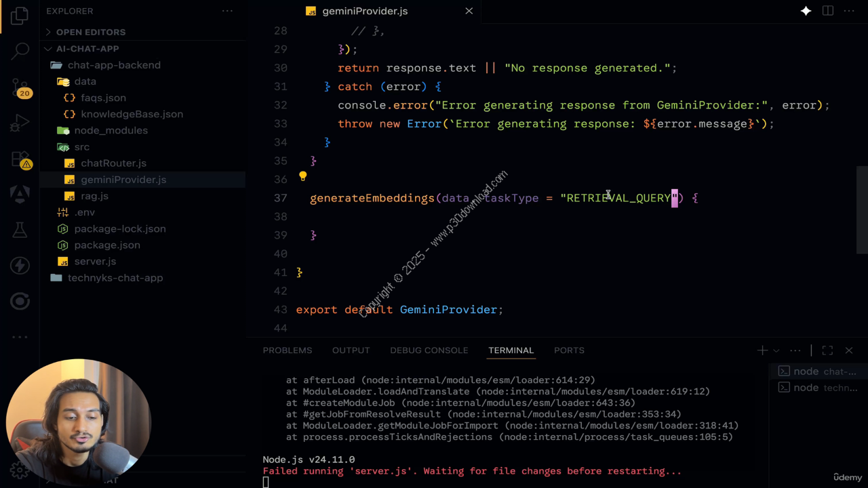The height and width of the screenshot is (488, 868).
Task: Switch to the DEBUG CONSOLE tab
Action: (x=429, y=350)
